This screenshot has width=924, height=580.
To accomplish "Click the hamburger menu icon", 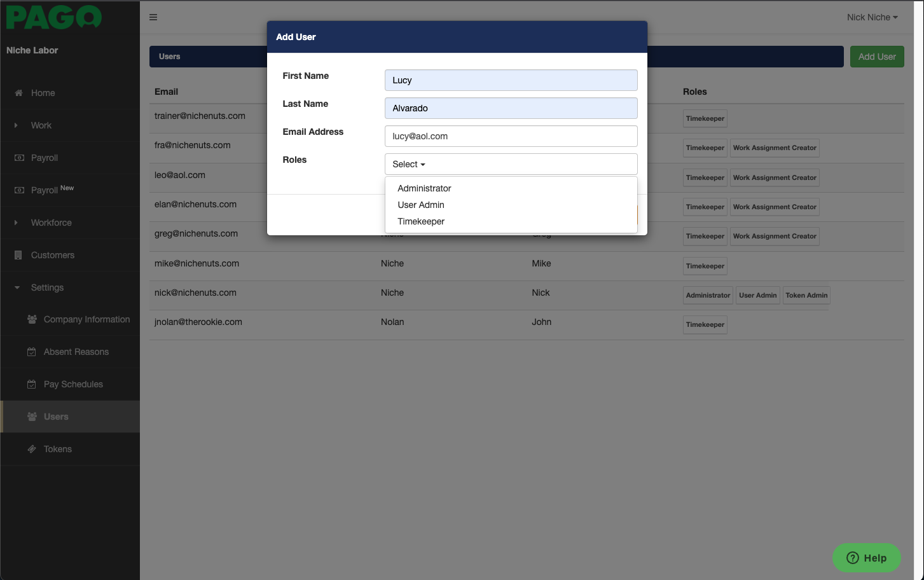I will tap(153, 17).
